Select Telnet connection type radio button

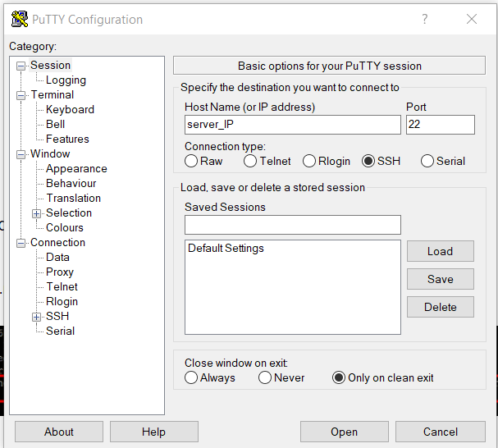point(250,162)
